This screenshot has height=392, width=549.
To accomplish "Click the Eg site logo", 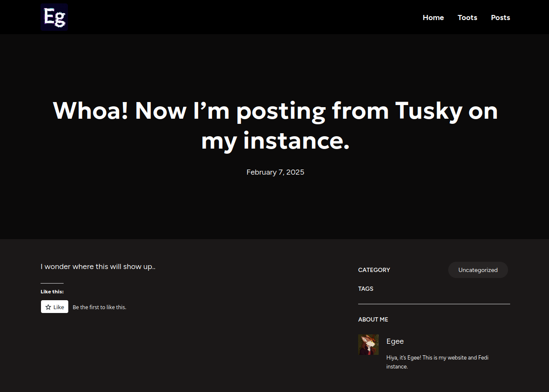I will click(54, 17).
